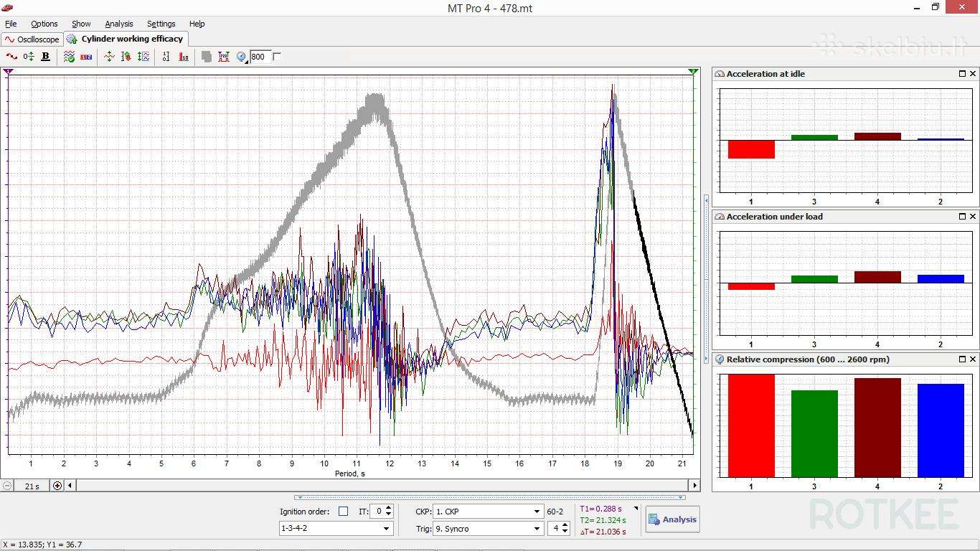980x551 pixels.
Task: Click the waveforms with green checkmark icon
Action: pos(69,57)
